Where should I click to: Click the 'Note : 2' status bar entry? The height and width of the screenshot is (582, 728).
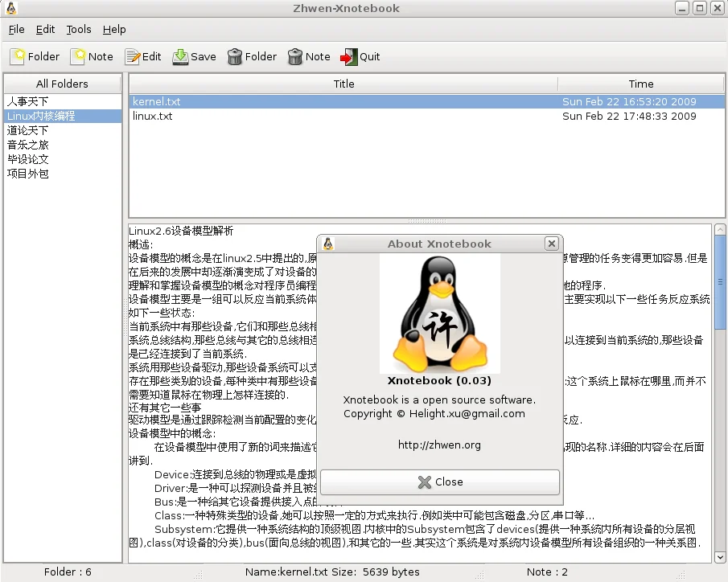[547, 572]
